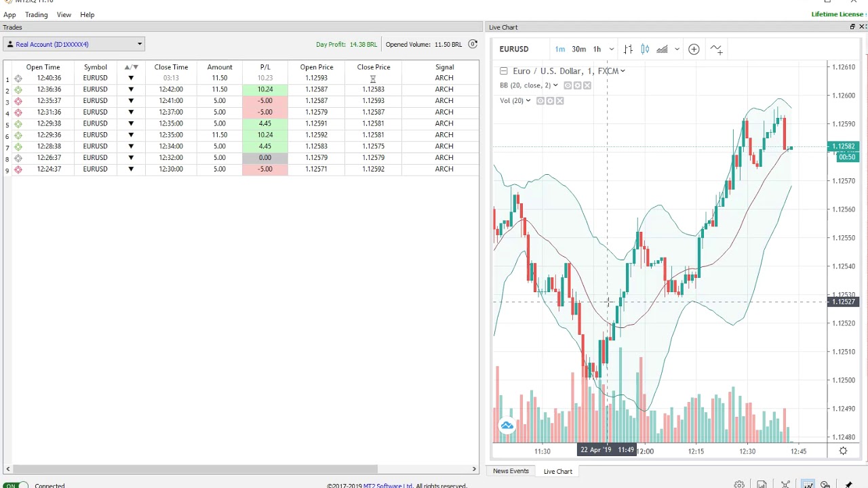This screenshot has width=868, height=488.
Task: Click the direction arrow in the 12:26:37 row
Action: 131,158
